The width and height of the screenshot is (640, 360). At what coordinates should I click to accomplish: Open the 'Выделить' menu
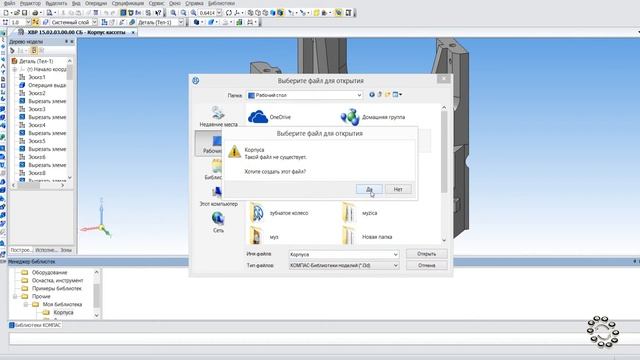tap(56, 3)
